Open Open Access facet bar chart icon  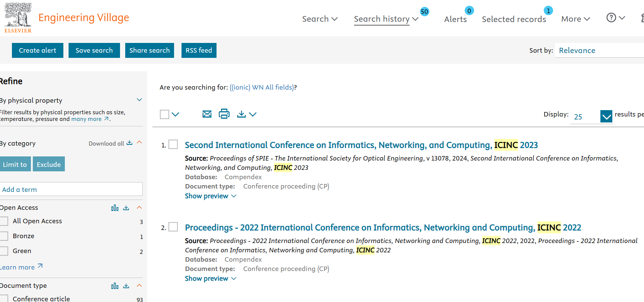click(x=115, y=208)
